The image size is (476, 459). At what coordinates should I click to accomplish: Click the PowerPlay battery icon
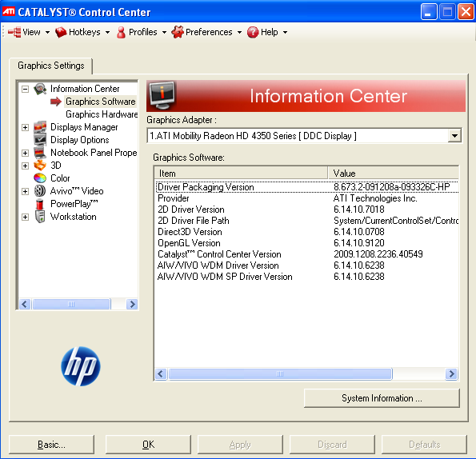[x=40, y=204]
